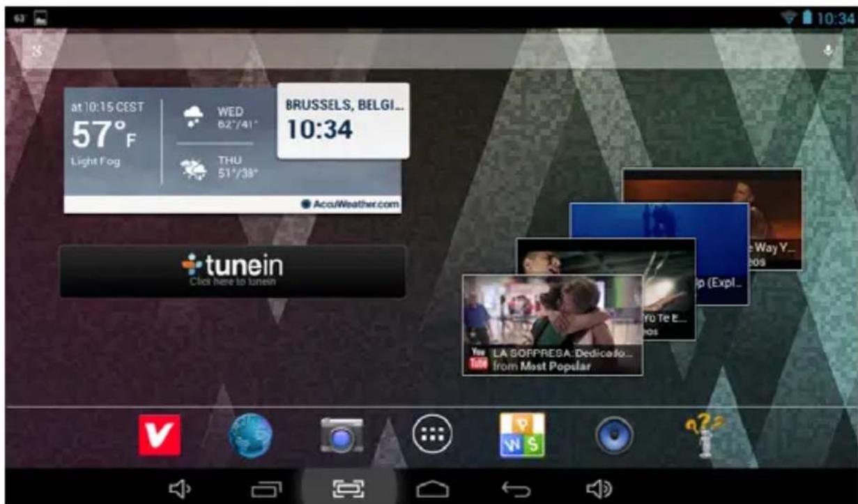Open the Music player app

pyautogui.click(x=614, y=435)
